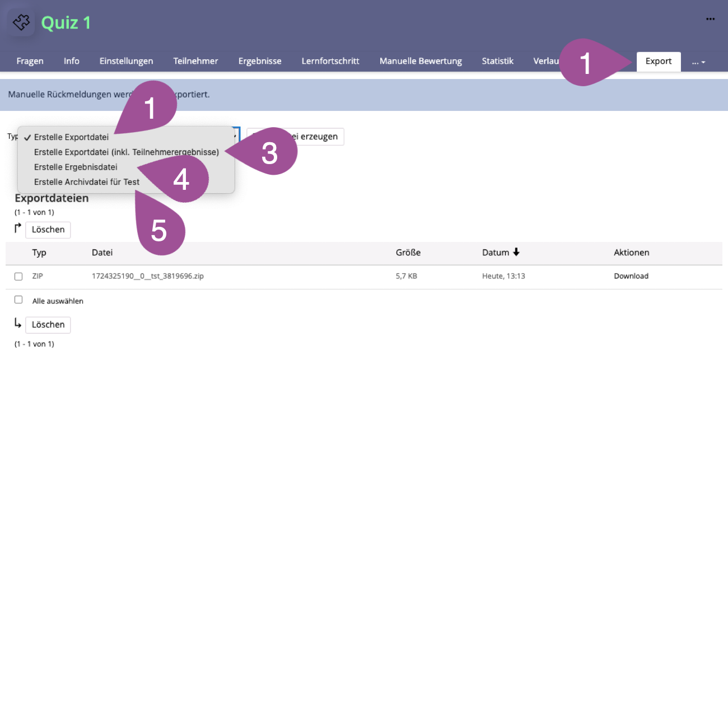Go to the Teilnehmer tab
The image size is (728, 728).
[195, 61]
